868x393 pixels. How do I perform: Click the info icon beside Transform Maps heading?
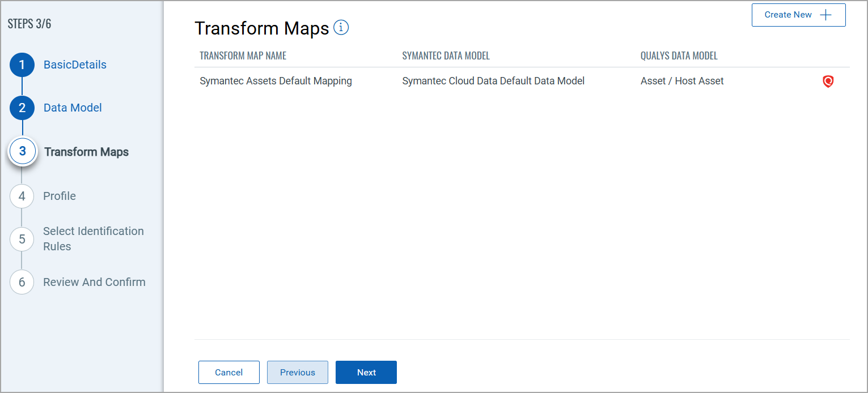click(341, 27)
